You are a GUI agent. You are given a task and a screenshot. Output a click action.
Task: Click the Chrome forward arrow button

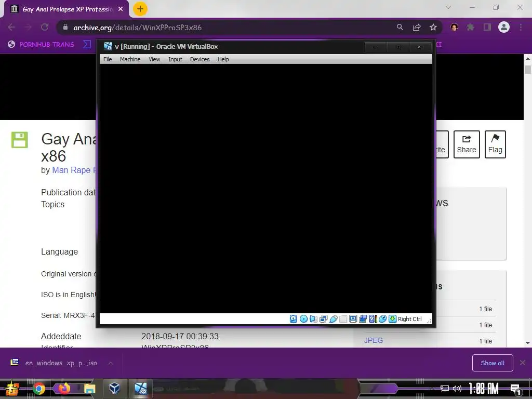pyautogui.click(x=28, y=27)
